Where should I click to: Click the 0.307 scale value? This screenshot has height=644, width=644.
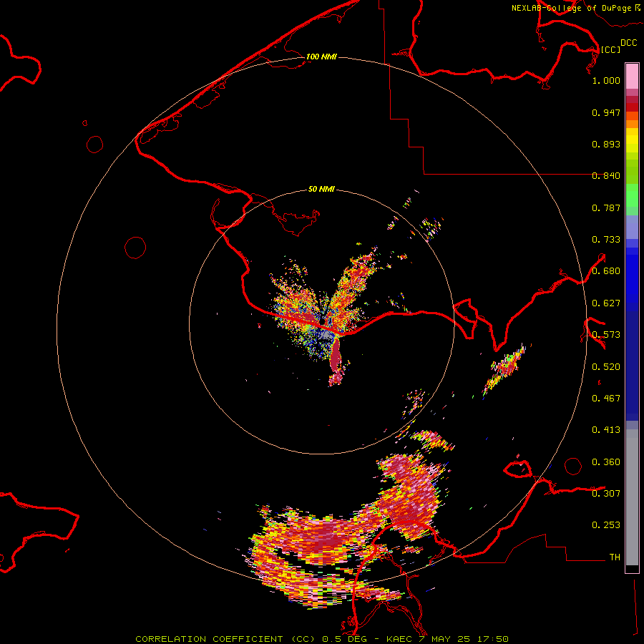[x=606, y=494]
